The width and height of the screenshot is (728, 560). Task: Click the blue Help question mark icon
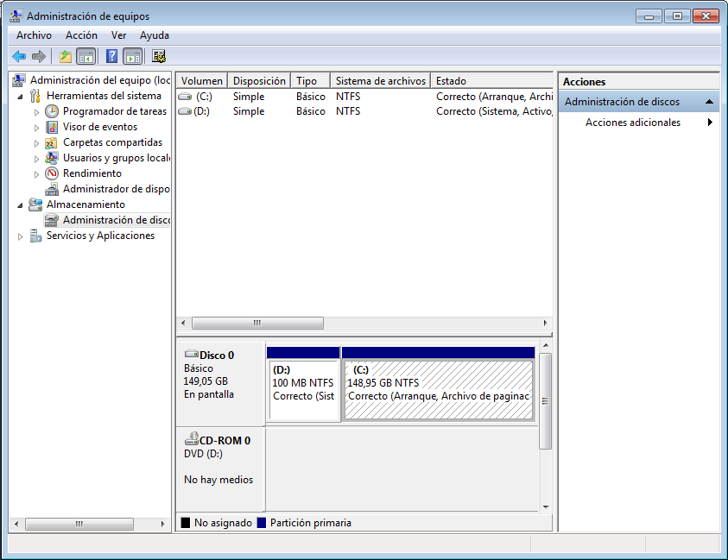111,56
